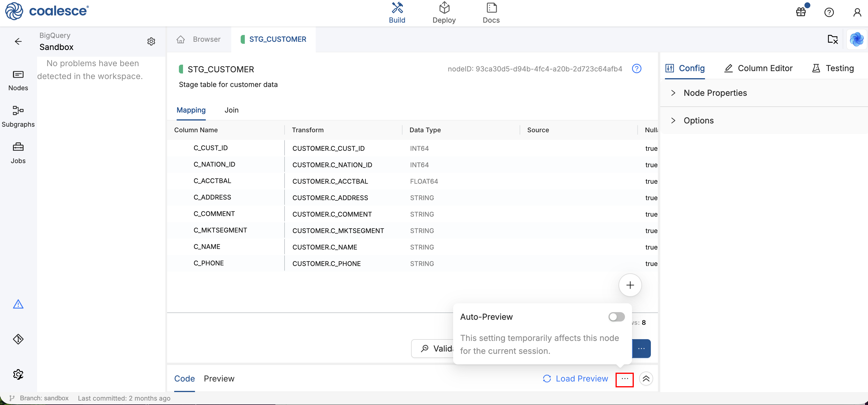Open the Deploy section
The height and width of the screenshot is (405, 868).
444,12
